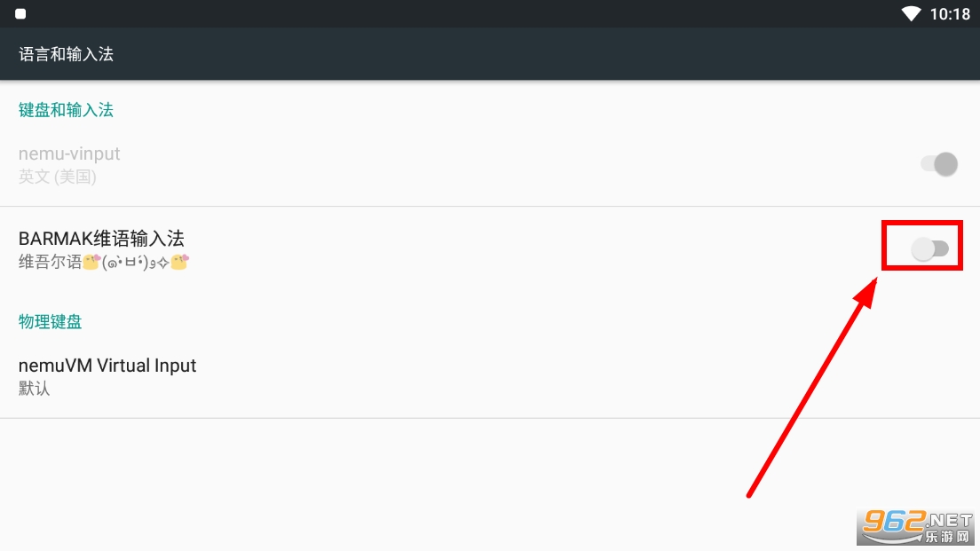Open BARMAK维语输入法 settings entry

tap(101, 239)
